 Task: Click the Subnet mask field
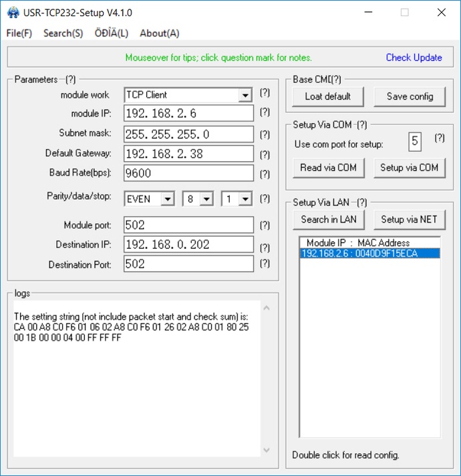(x=188, y=134)
